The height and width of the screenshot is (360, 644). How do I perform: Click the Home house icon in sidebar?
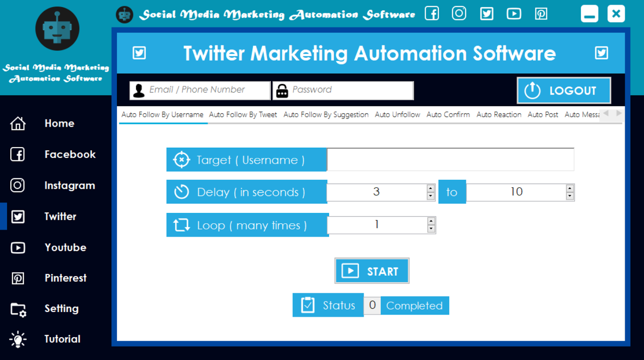tap(18, 123)
